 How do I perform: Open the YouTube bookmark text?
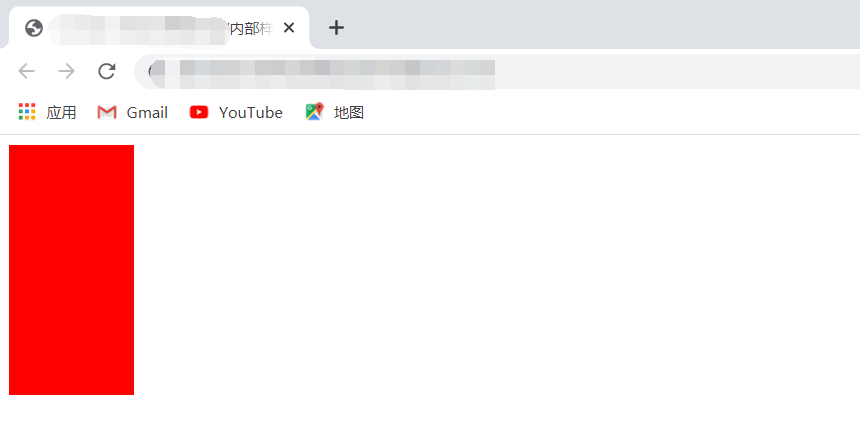(x=251, y=112)
